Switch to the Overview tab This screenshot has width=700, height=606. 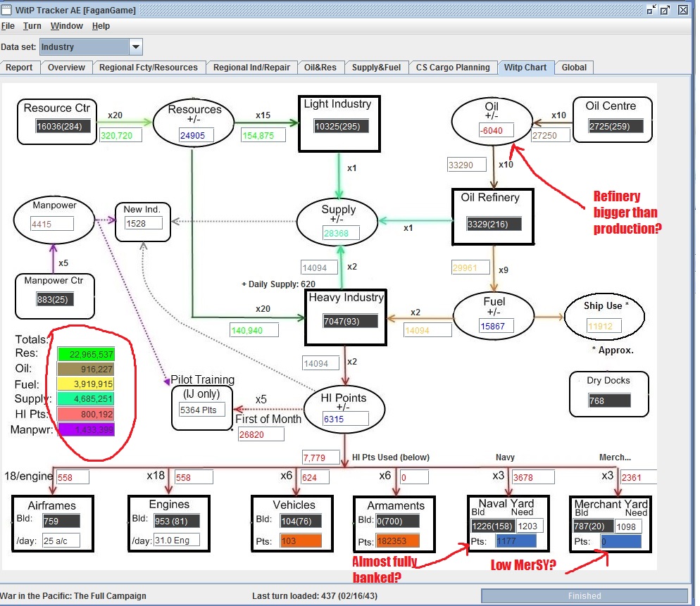(66, 68)
